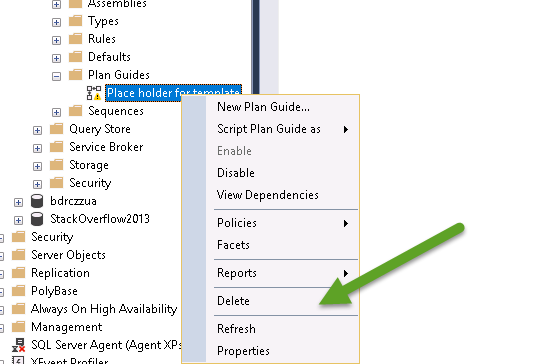Click the PolyBase folder icon
The width and height of the screenshot is (558, 364).
click(x=19, y=291)
